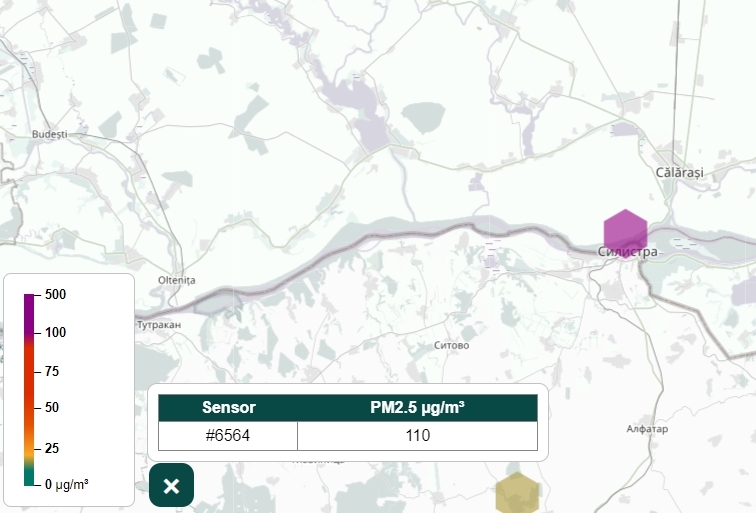
Task: Click the Ситово village label on the map
Action: click(x=452, y=345)
